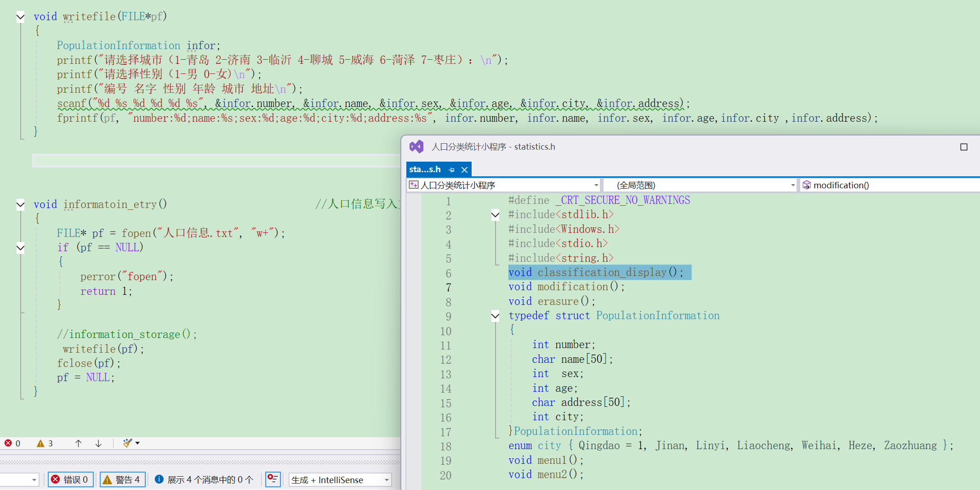The height and width of the screenshot is (490, 980).
Task: Click the perror("fopen"); statement
Action: 127,276
